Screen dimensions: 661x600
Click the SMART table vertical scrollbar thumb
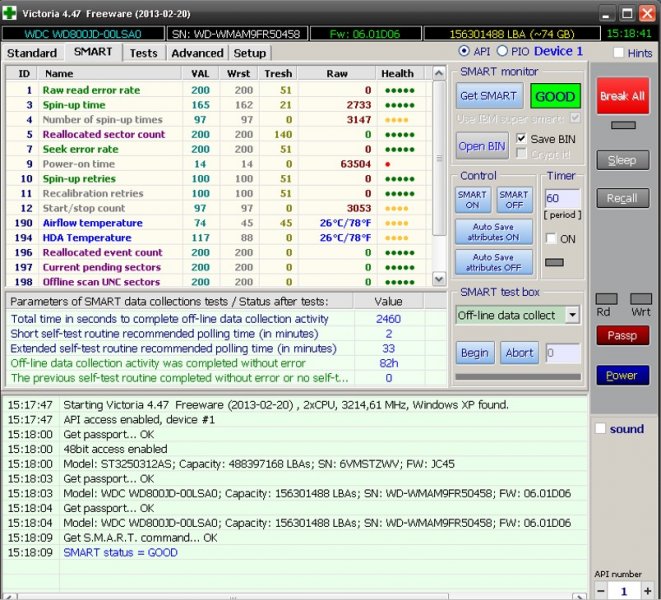(439, 158)
